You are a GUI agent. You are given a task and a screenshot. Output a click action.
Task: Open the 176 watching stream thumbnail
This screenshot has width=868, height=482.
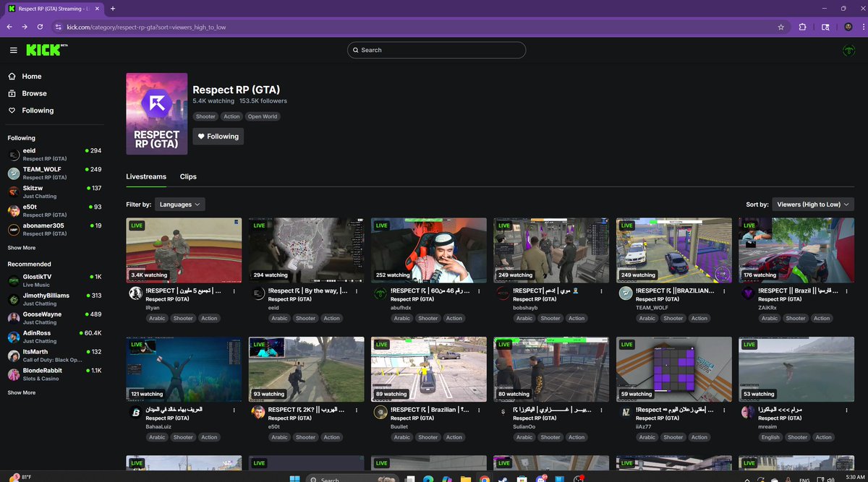796,251
